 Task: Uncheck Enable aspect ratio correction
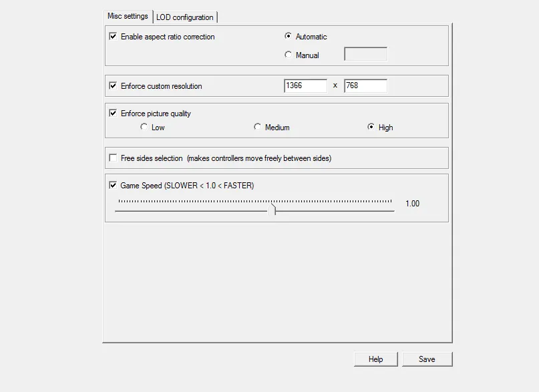point(113,37)
